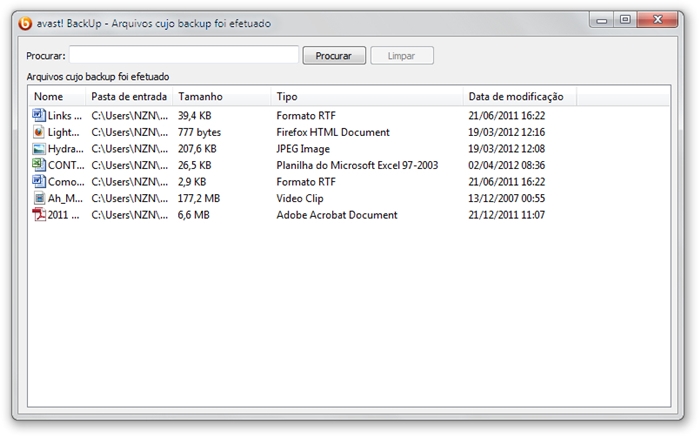
Task: Select the Word icon beside Links file
Action: click(39, 115)
